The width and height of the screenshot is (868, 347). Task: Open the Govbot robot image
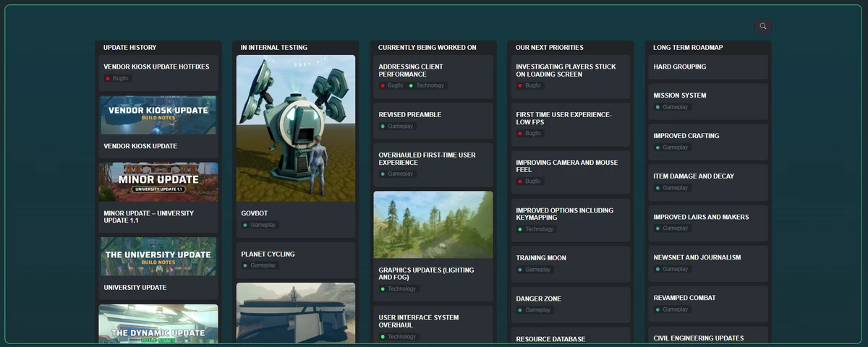pyautogui.click(x=296, y=128)
